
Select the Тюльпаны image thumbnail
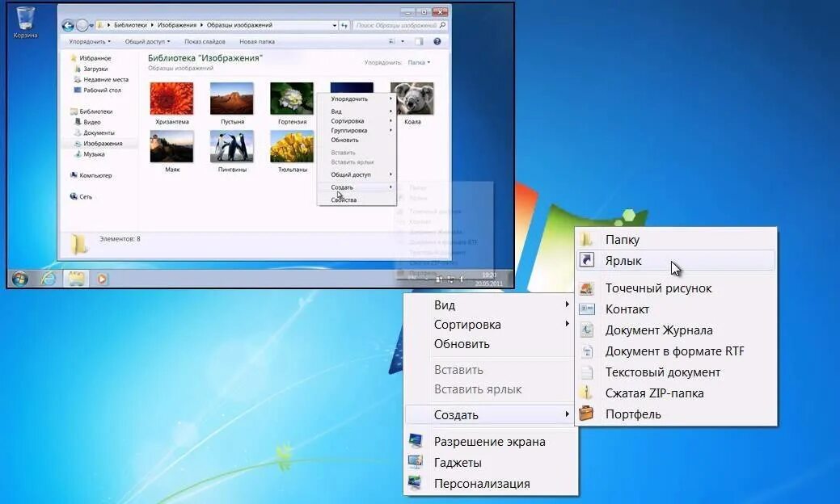[292, 147]
